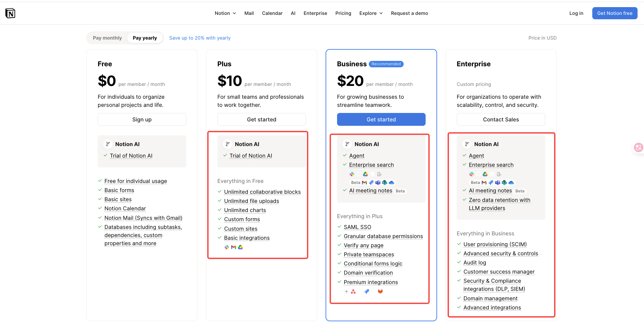
Task: Click the Slack icon under Basic integrations
Action: click(x=227, y=247)
